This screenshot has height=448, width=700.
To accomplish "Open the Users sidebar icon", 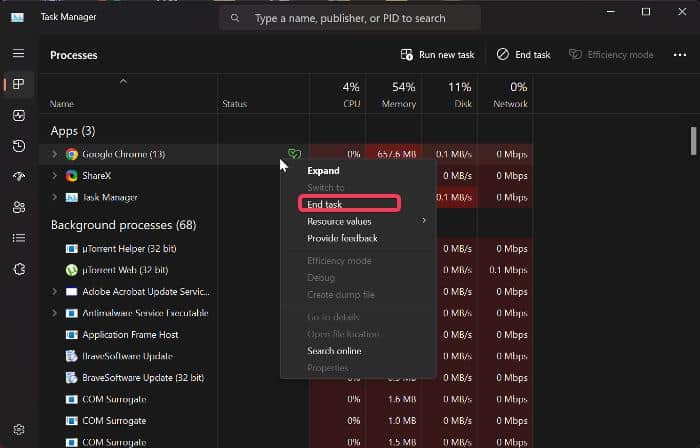I will coord(18,207).
